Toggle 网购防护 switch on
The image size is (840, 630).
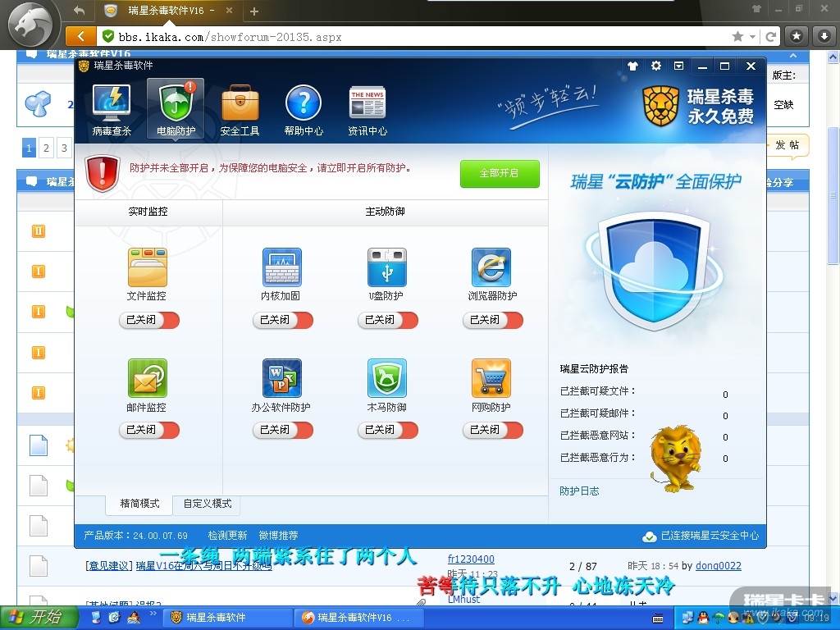[493, 430]
